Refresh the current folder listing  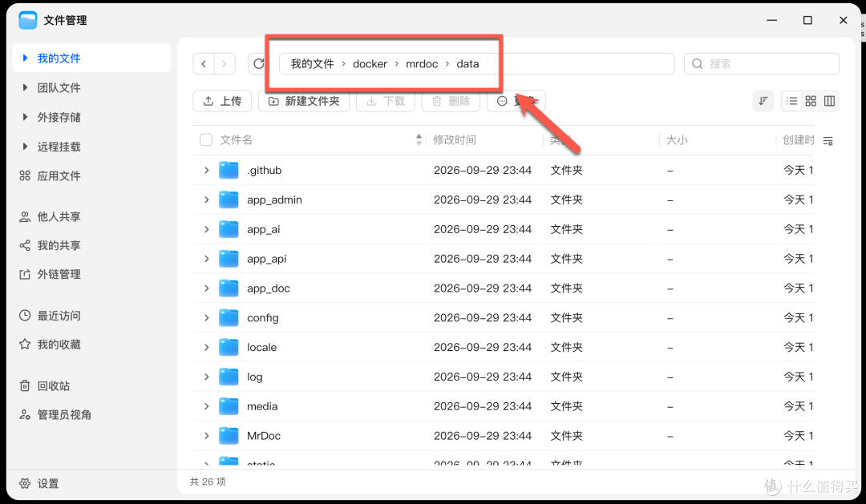click(258, 64)
